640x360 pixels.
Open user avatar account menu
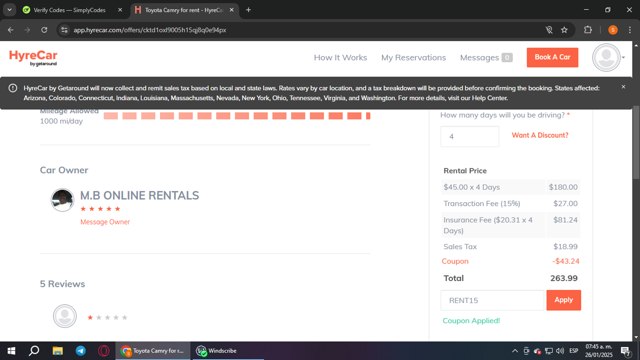click(x=609, y=58)
